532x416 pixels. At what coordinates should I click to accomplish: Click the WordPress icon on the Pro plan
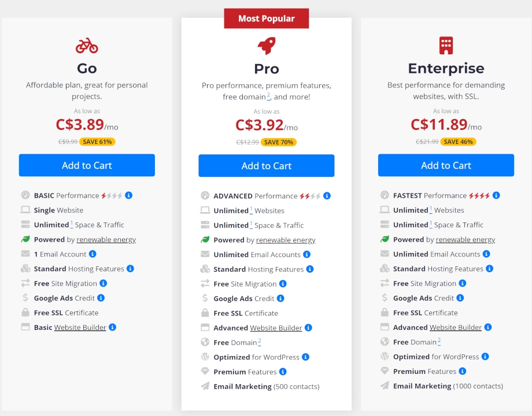206,356
